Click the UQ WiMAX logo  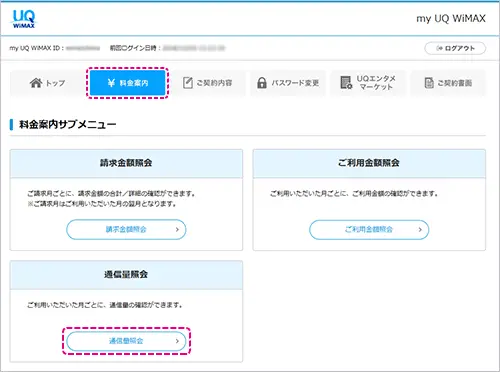(24, 19)
